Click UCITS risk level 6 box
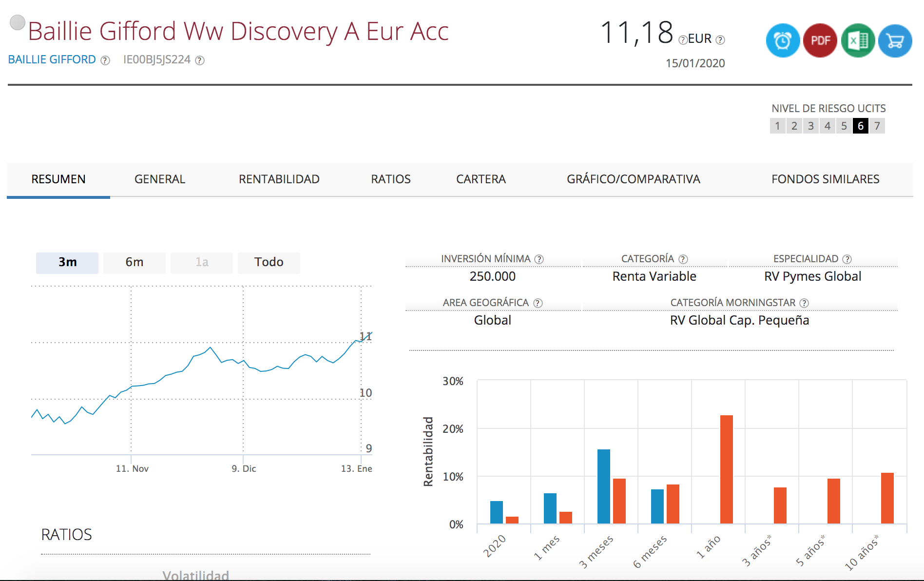 click(860, 126)
